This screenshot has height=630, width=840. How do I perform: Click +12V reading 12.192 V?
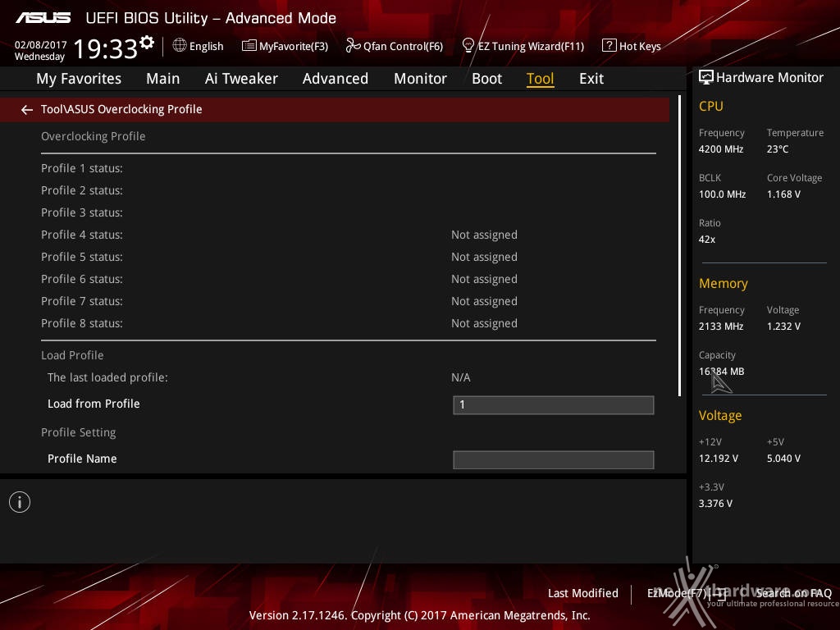click(719, 459)
